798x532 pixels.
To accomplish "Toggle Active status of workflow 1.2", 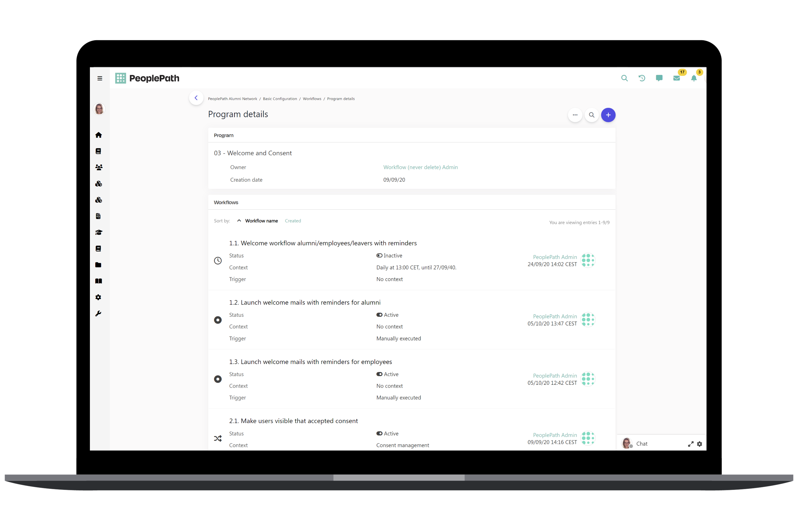I will (x=379, y=315).
